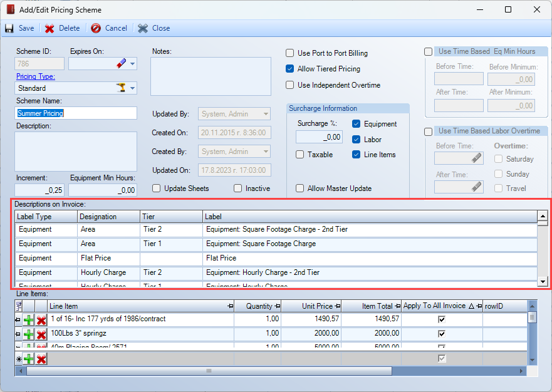Enable Allow Master Update
This screenshot has height=392, width=552.
[x=300, y=188]
